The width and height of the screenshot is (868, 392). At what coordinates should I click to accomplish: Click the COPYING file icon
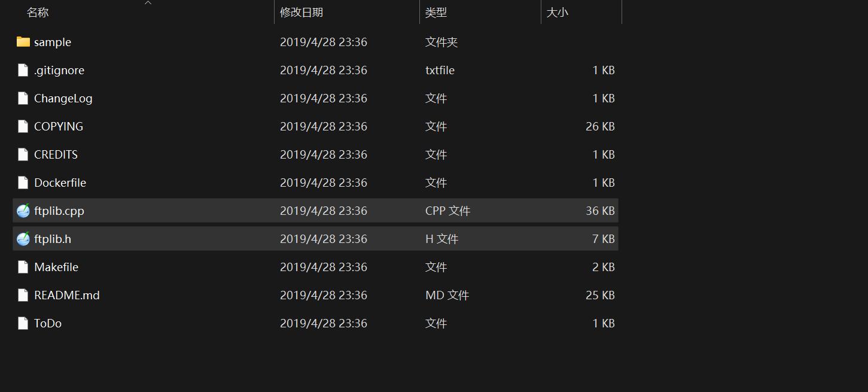point(23,126)
